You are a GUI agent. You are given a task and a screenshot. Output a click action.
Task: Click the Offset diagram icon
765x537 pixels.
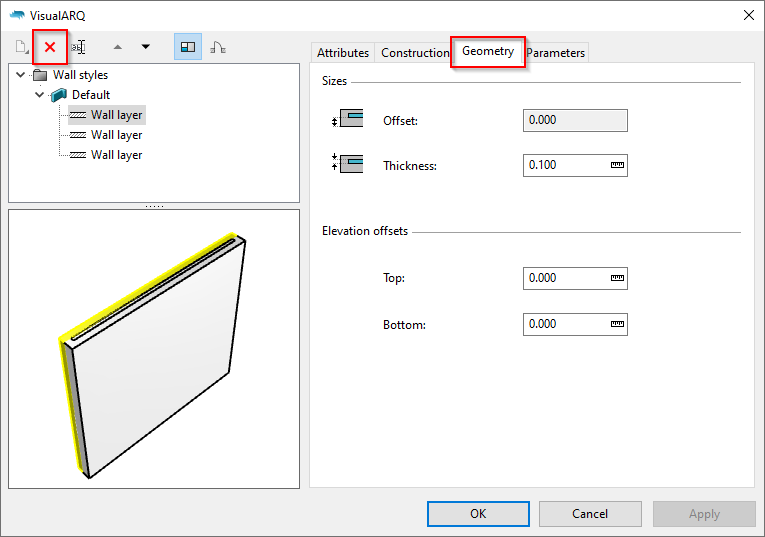[347, 119]
